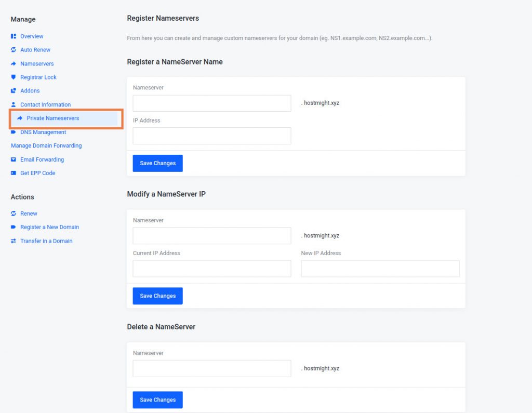The image size is (532, 413).
Task: Open Contact Information
Action: click(46, 104)
